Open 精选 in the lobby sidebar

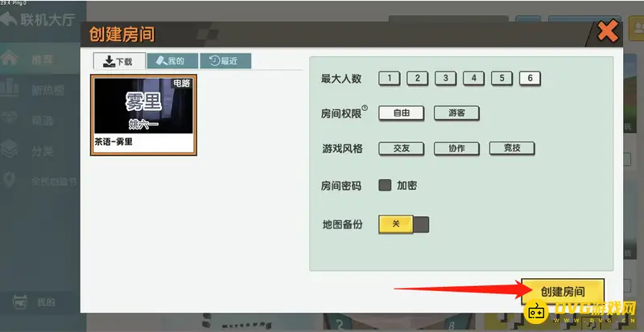(x=39, y=121)
